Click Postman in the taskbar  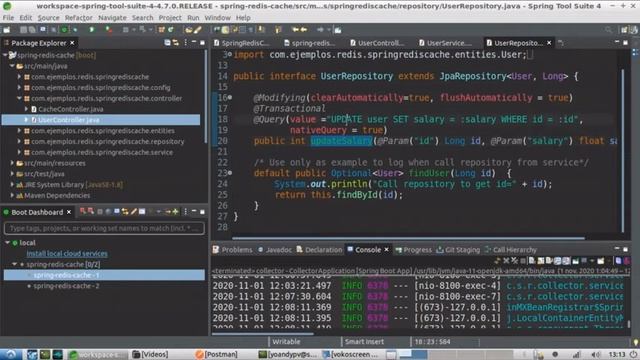[216, 354]
